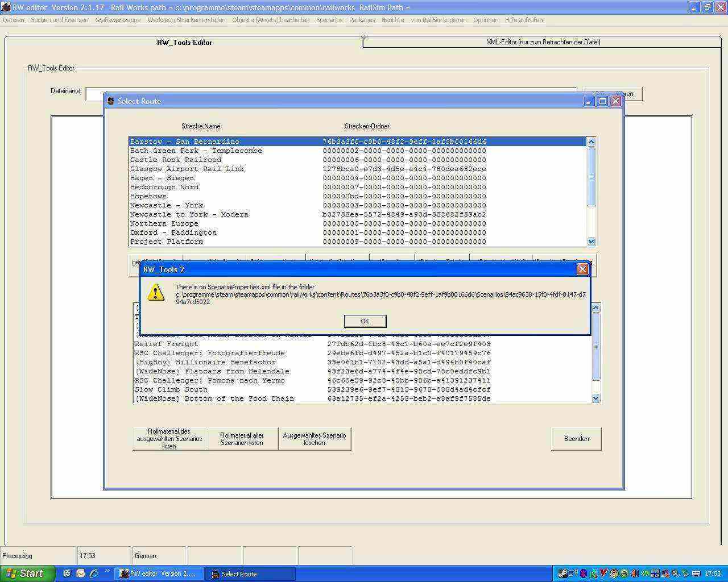
Task: Select the Slow Climb South scenario
Action: (x=362, y=389)
